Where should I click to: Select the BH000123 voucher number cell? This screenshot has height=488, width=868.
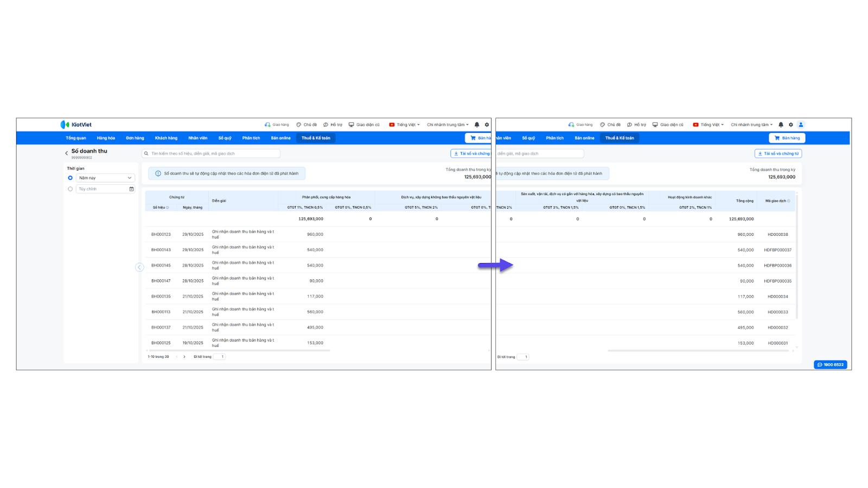click(x=161, y=235)
